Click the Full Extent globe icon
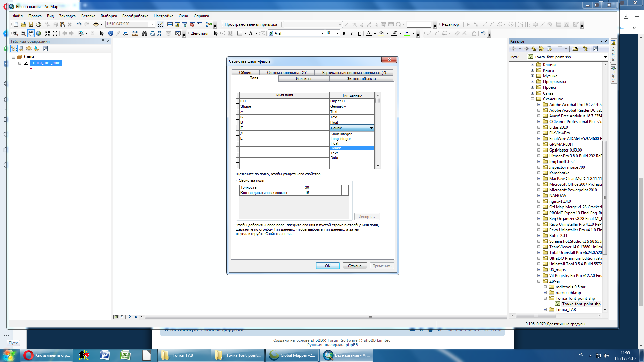Image resolution: width=644 pixels, height=362 pixels. pos(39,33)
